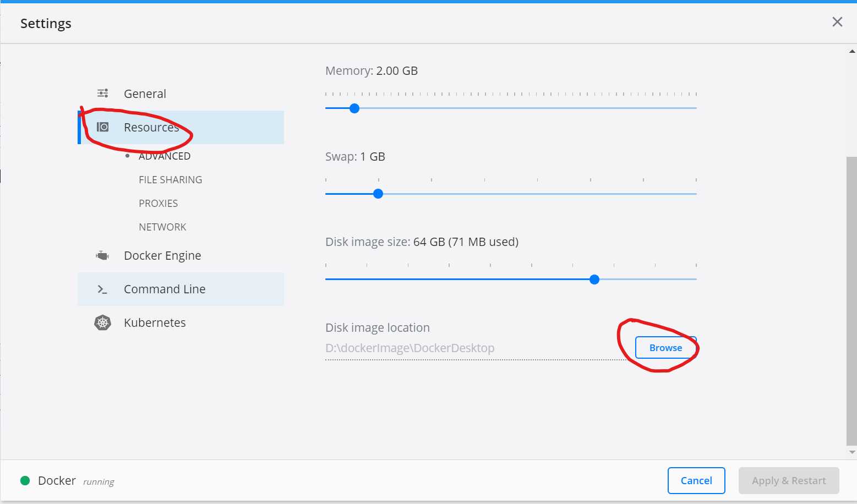Click the Disk image size slider handle
The height and width of the screenshot is (504, 857).
point(594,280)
